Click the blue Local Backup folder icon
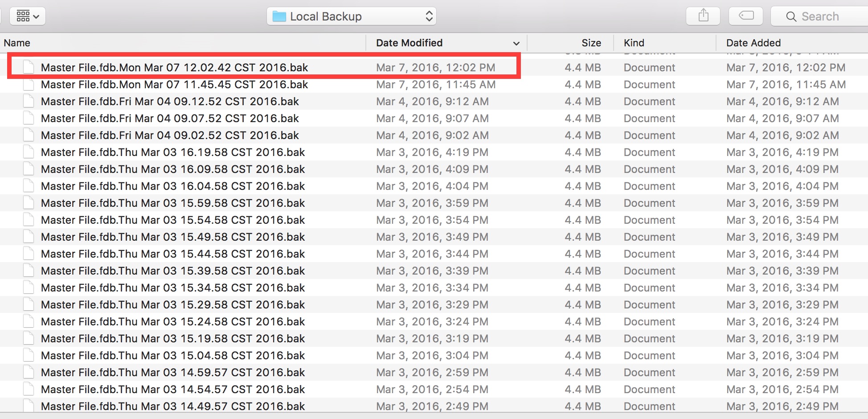The width and height of the screenshot is (868, 419). click(280, 16)
